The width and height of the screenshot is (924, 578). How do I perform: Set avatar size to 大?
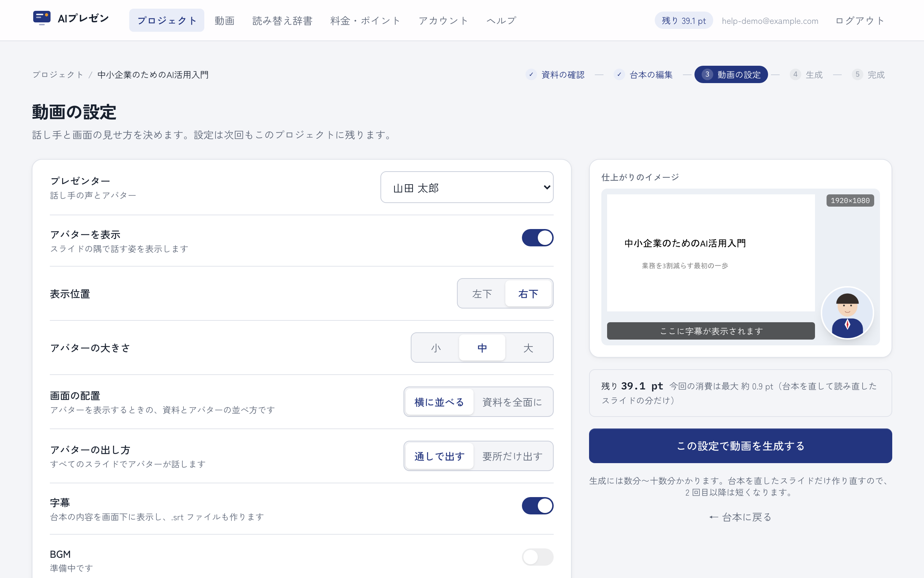click(528, 348)
